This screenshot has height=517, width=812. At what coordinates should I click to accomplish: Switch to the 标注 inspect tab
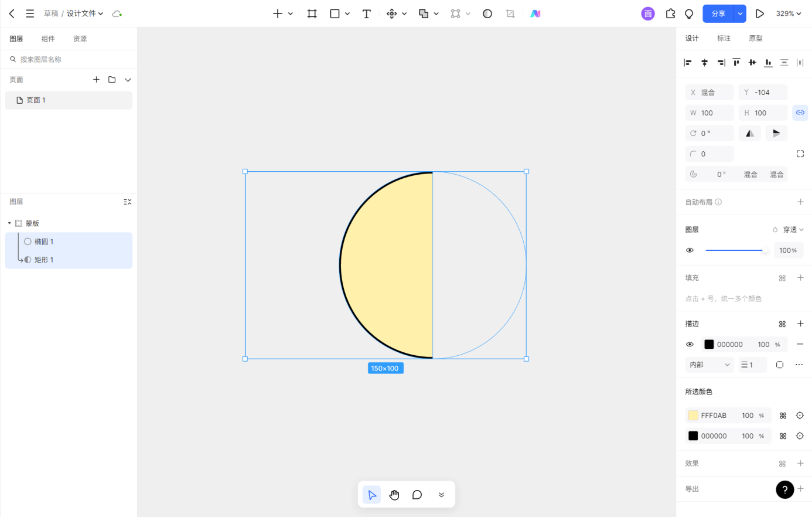[x=724, y=38]
